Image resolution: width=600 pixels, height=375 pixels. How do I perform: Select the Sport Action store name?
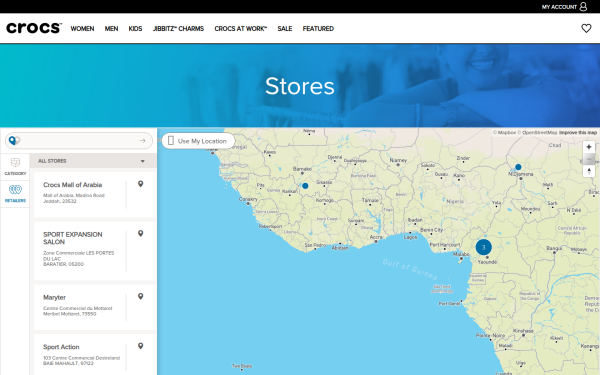[61, 347]
